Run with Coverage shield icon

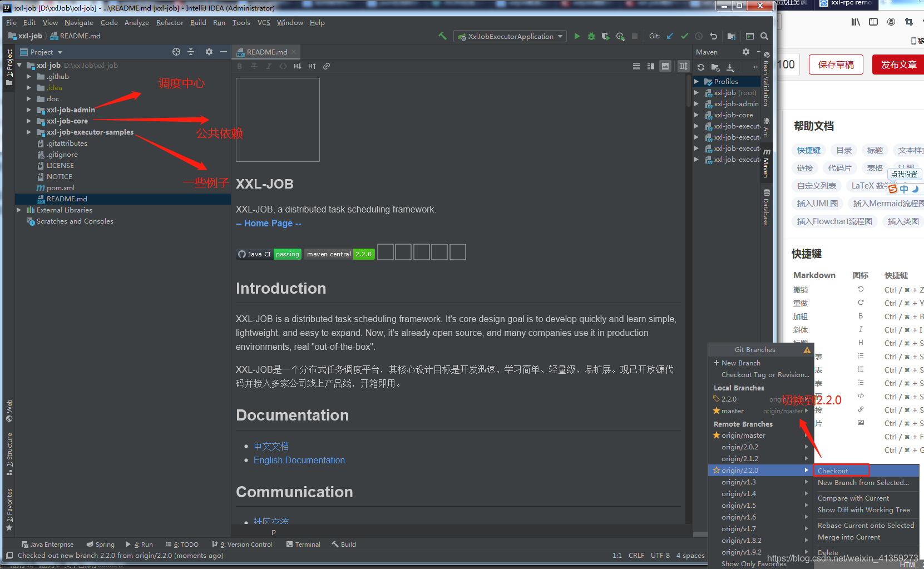coord(606,36)
